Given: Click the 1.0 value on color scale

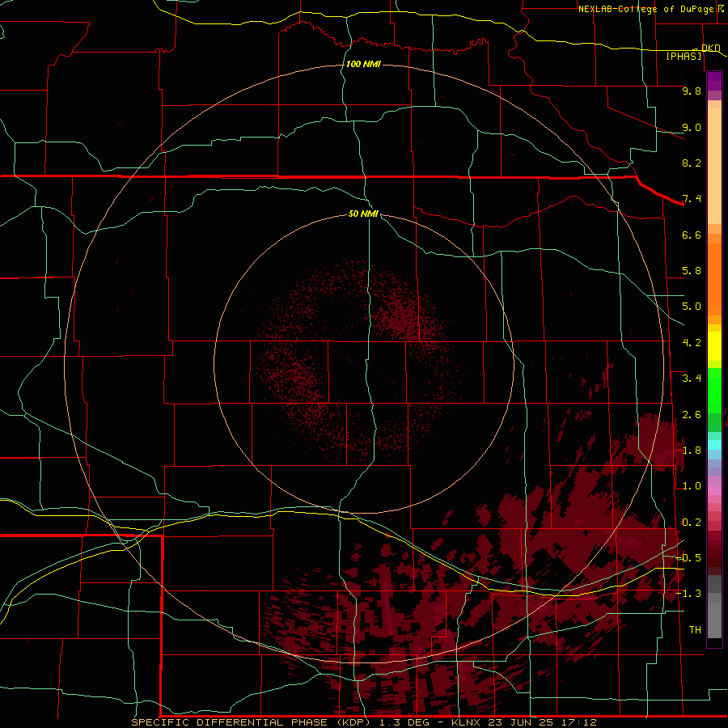Looking at the screenshot, I should [692, 486].
